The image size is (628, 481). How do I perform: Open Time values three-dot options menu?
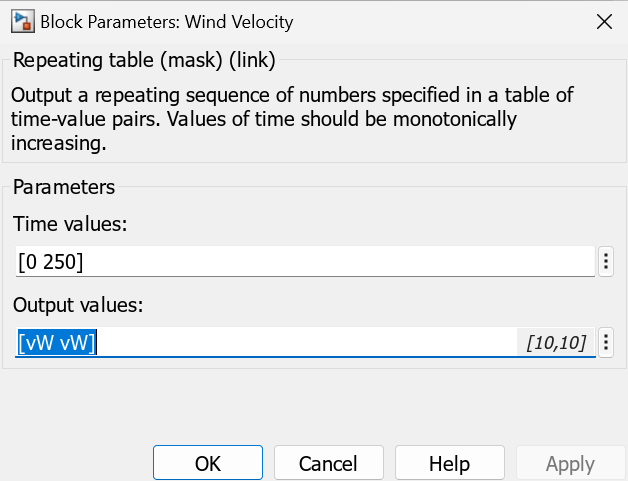click(605, 262)
